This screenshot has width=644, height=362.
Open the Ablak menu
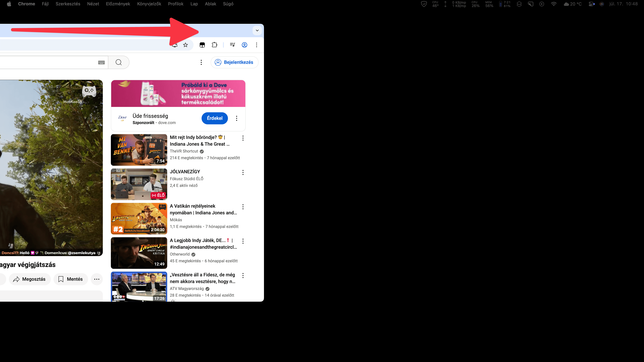(x=210, y=4)
